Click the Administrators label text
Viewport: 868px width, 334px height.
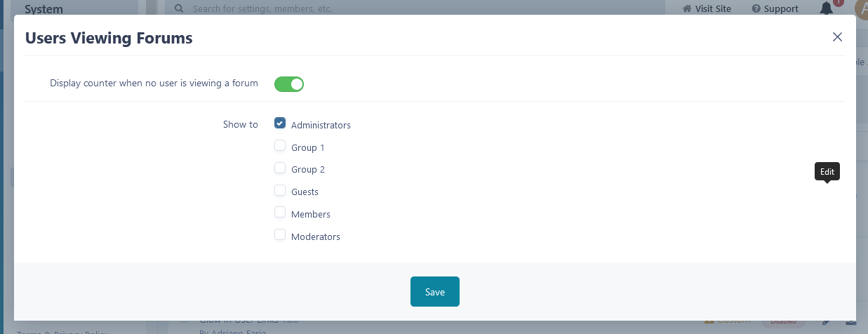click(321, 125)
